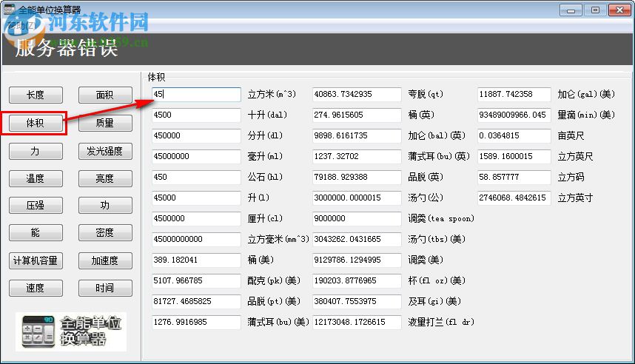Focus the 杯(fl oz)(美) input field

pyautogui.click(x=357, y=280)
